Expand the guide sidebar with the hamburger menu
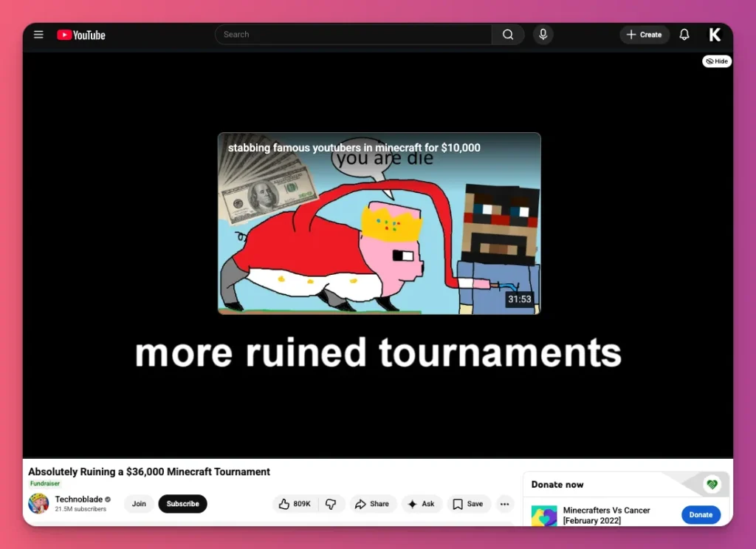This screenshot has width=756, height=549. click(38, 34)
